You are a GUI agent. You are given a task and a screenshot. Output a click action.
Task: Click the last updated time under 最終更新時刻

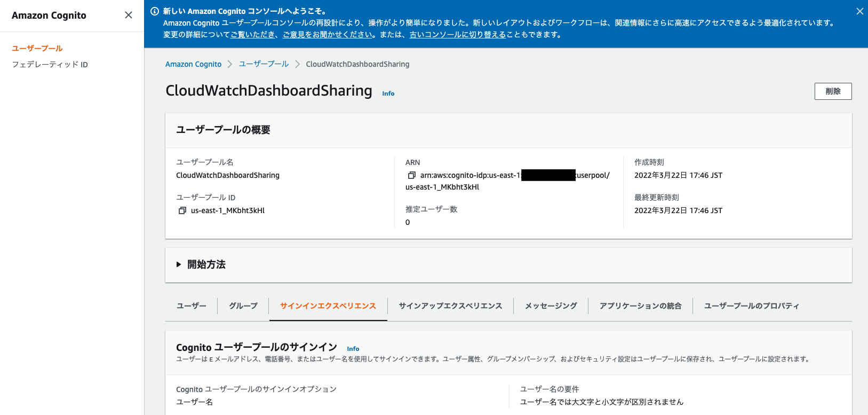pos(678,210)
